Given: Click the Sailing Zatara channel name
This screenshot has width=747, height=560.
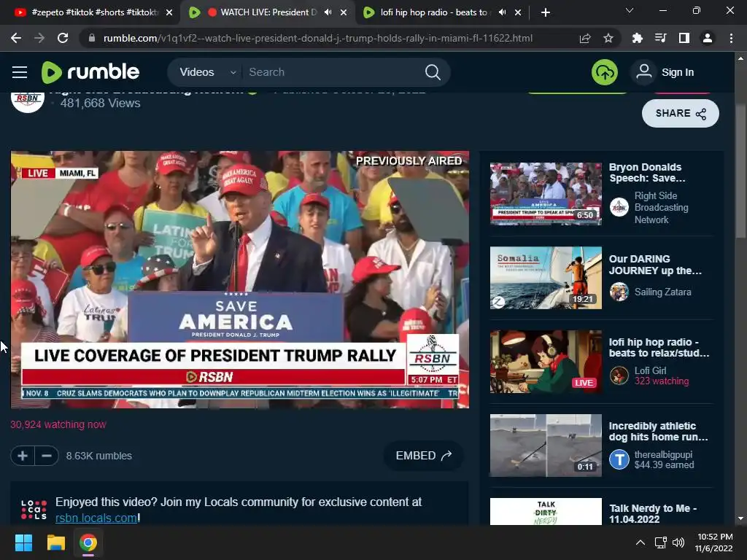Looking at the screenshot, I should pos(662,292).
